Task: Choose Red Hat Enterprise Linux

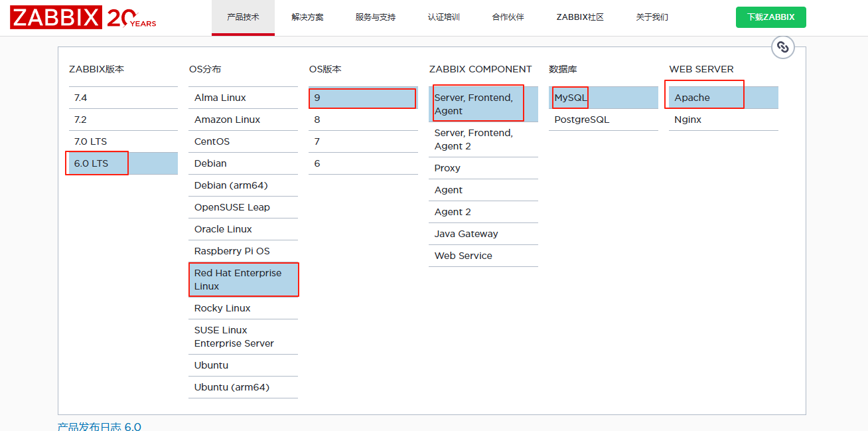Action: click(244, 280)
